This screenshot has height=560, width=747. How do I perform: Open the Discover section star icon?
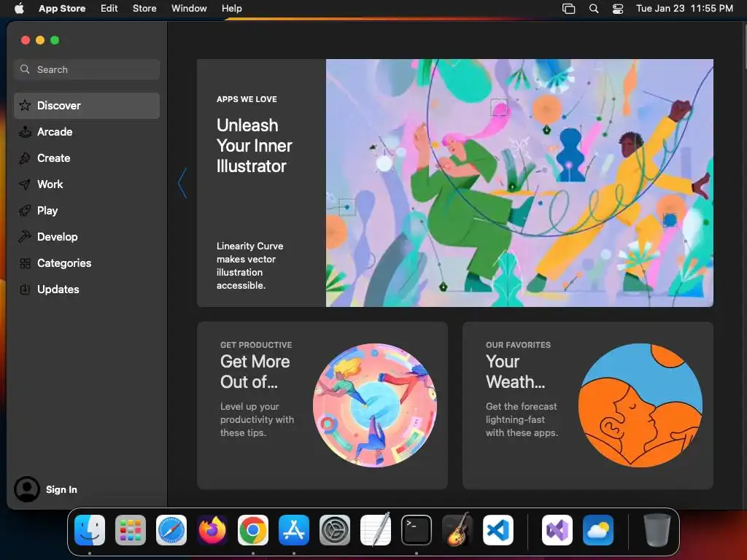[25, 106]
